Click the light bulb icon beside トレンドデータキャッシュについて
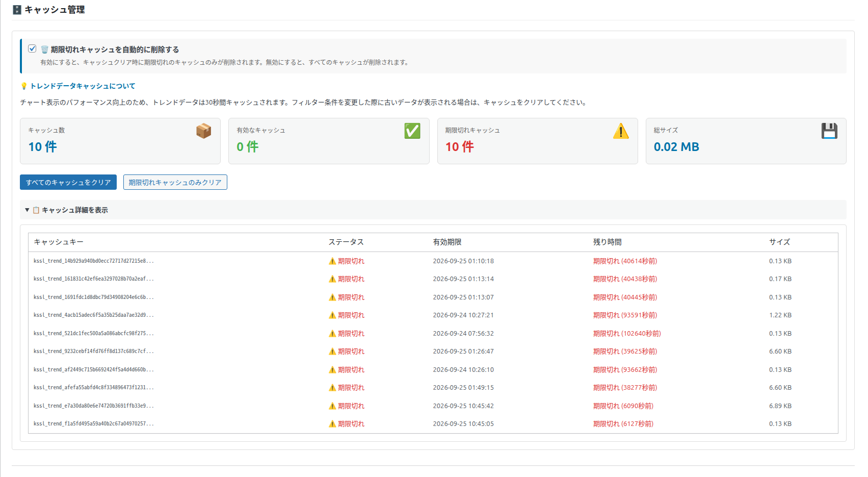This screenshot has height=477, width=868. click(x=23, y=86)
